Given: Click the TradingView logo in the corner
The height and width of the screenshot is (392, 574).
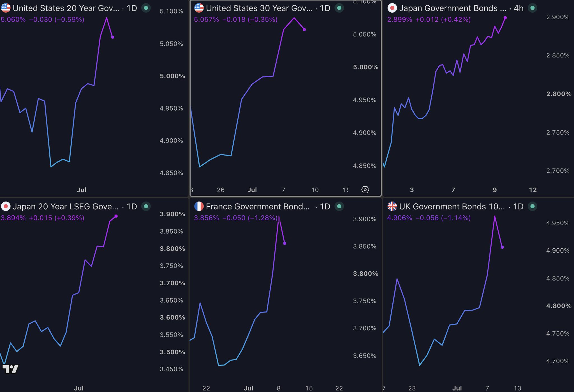Looking at the screenshot, I should click(10, 369).
